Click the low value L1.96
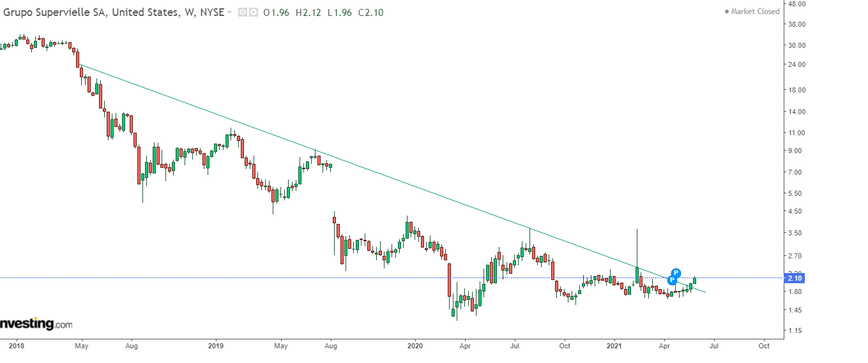 pos(340,12)
